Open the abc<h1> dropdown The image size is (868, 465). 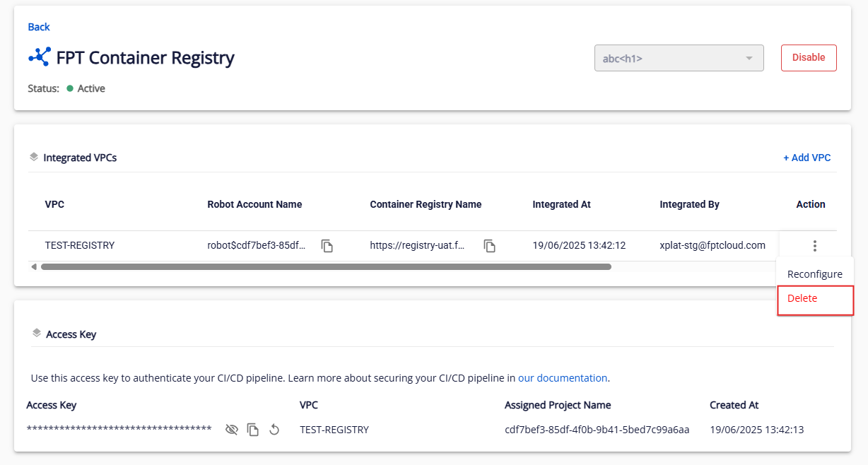tap(679, 58)
